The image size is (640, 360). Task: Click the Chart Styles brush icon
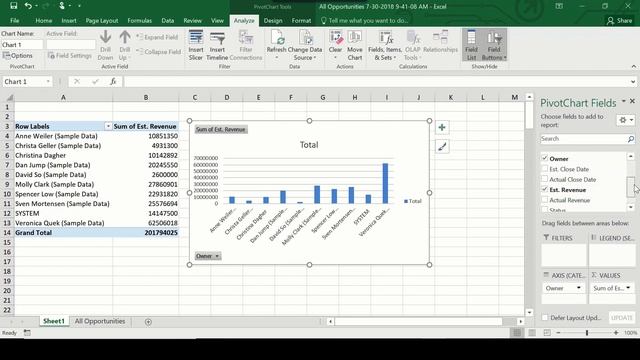click(442, 147)
